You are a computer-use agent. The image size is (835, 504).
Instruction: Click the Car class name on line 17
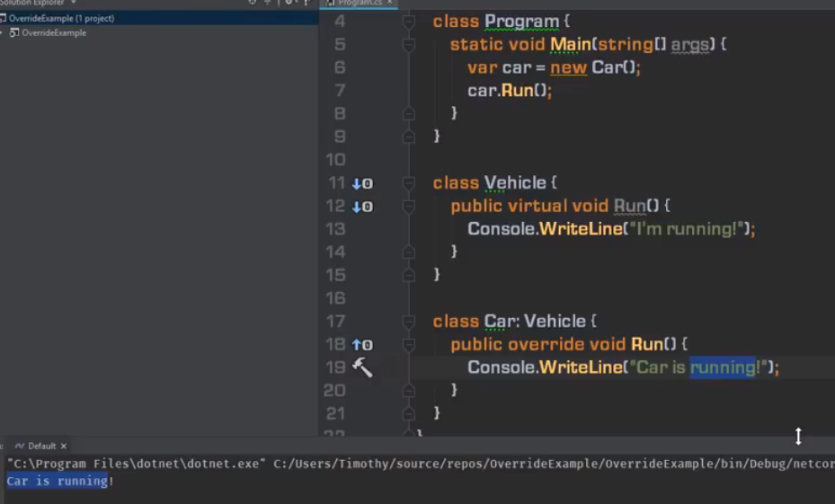(500, 322)
